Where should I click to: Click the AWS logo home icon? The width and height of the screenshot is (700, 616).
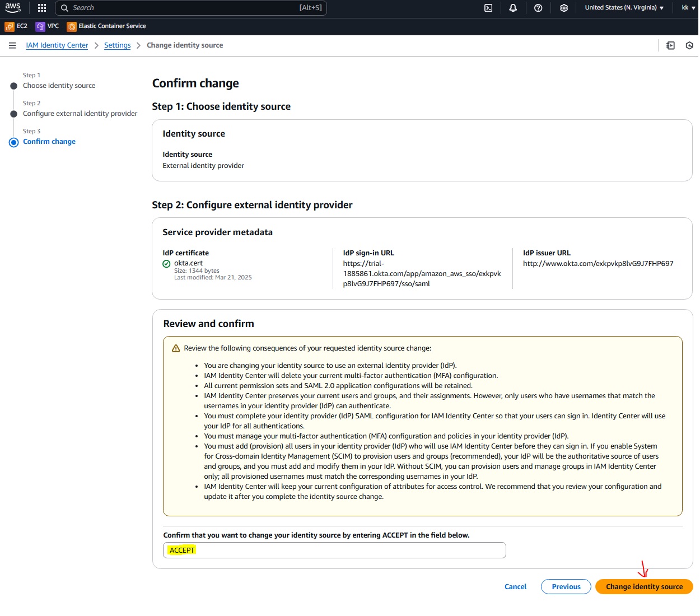coord(13,8)
